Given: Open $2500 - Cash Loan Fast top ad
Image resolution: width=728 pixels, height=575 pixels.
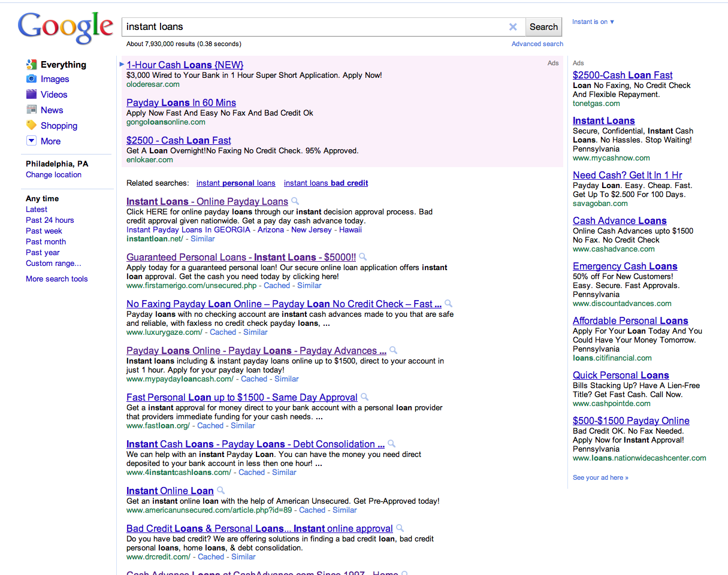Looking at the screenshot, I should click(179, 140).
